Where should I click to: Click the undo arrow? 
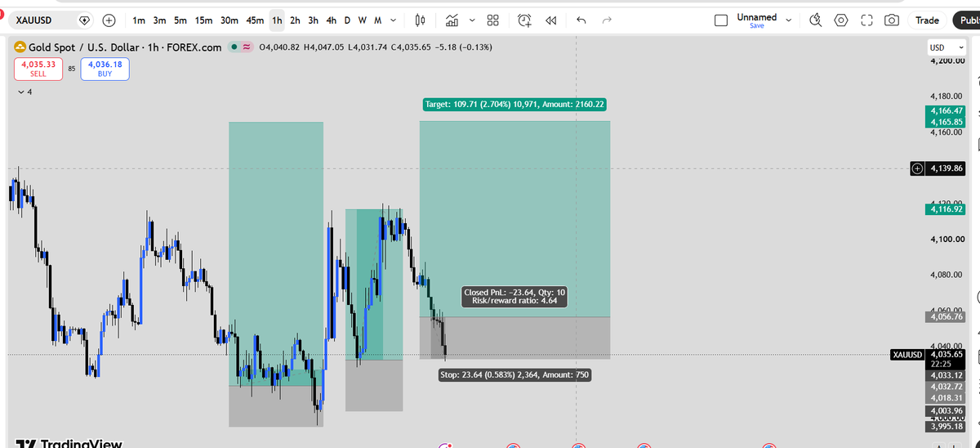point(581,20)
